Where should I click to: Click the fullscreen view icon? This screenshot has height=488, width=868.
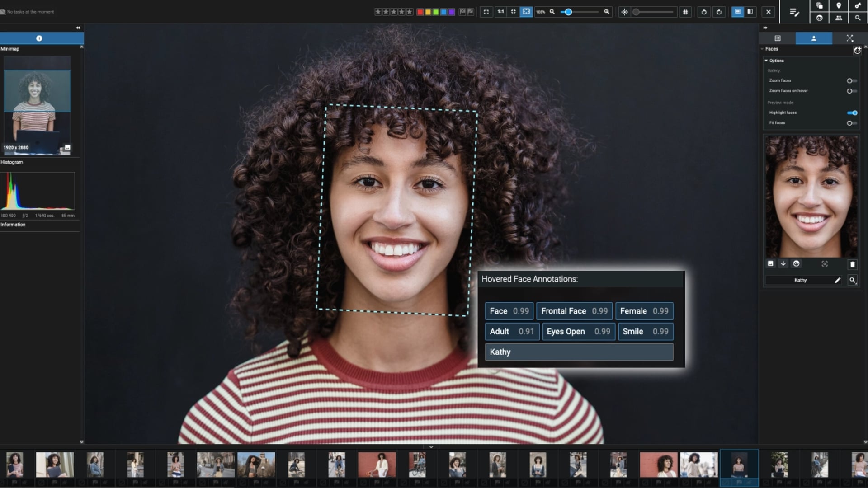click(486, 12)
